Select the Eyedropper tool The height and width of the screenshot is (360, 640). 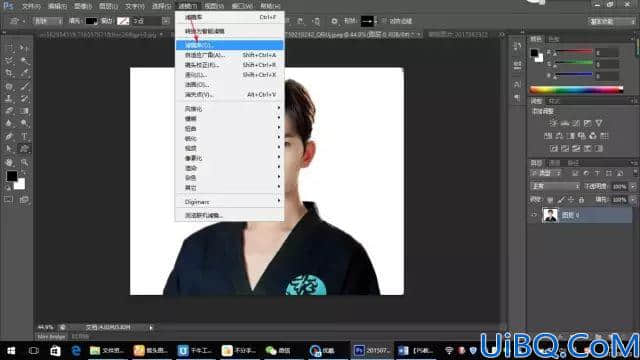[24, 73]
